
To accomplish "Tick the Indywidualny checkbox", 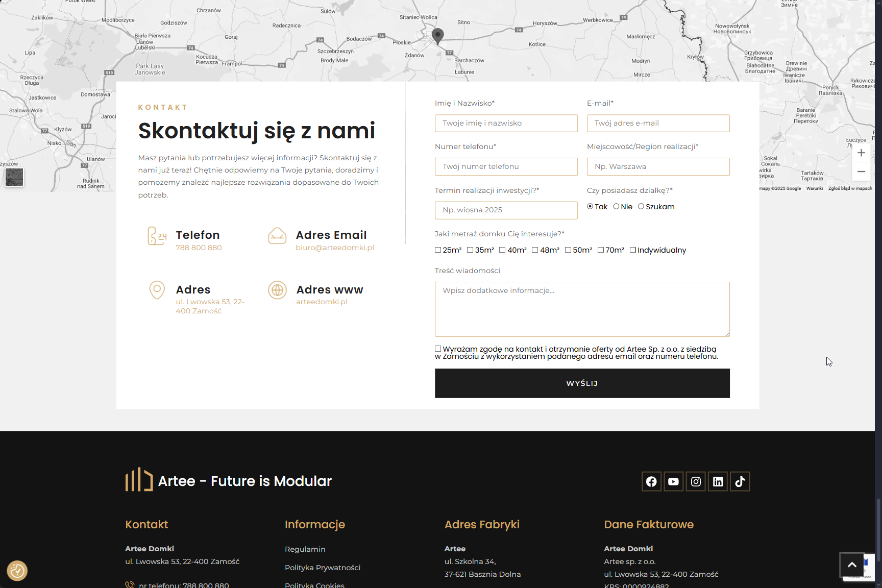I will [633, 250].
